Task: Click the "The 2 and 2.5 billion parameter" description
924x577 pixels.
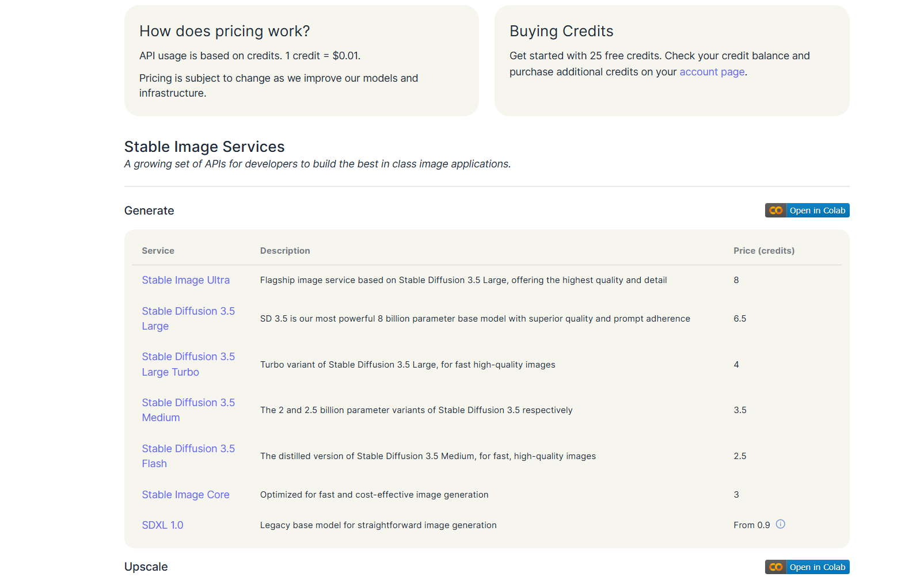Action: (x=416, y=410)
